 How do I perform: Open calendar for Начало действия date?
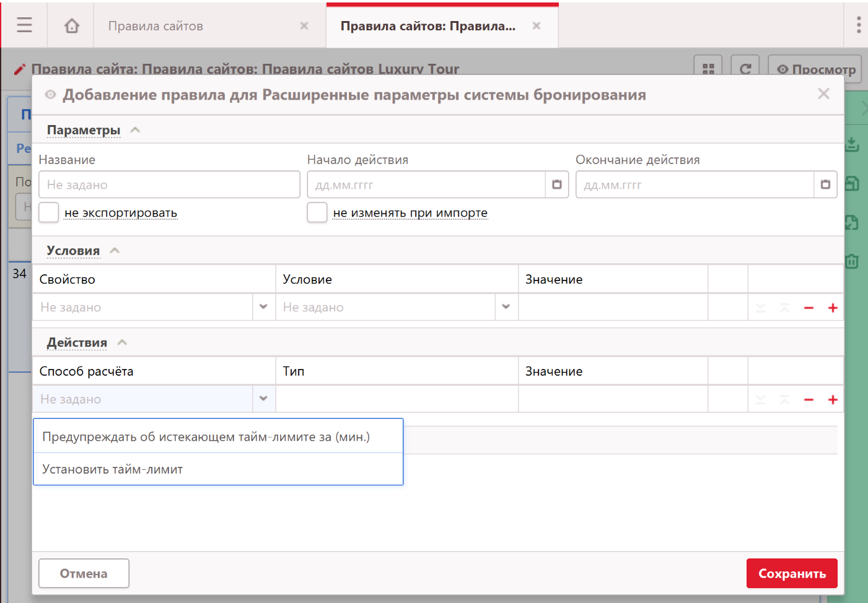point(556,184)
